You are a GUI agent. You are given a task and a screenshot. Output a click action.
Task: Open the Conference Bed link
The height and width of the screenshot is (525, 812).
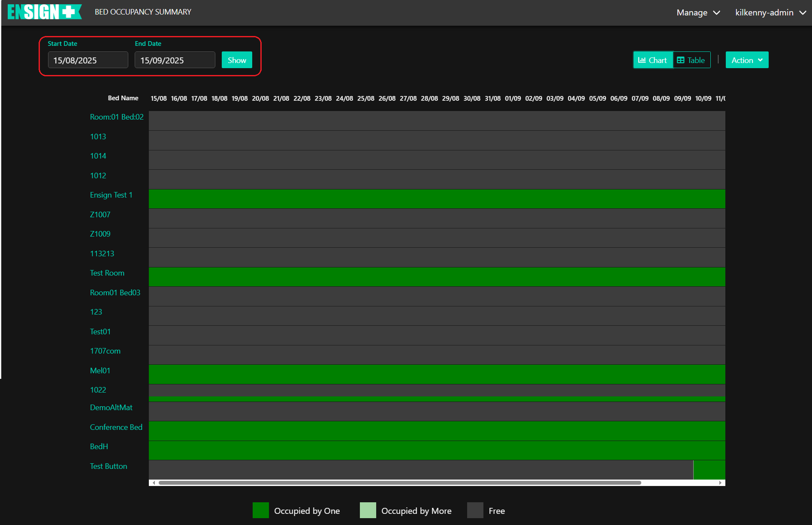click(116, 427)
